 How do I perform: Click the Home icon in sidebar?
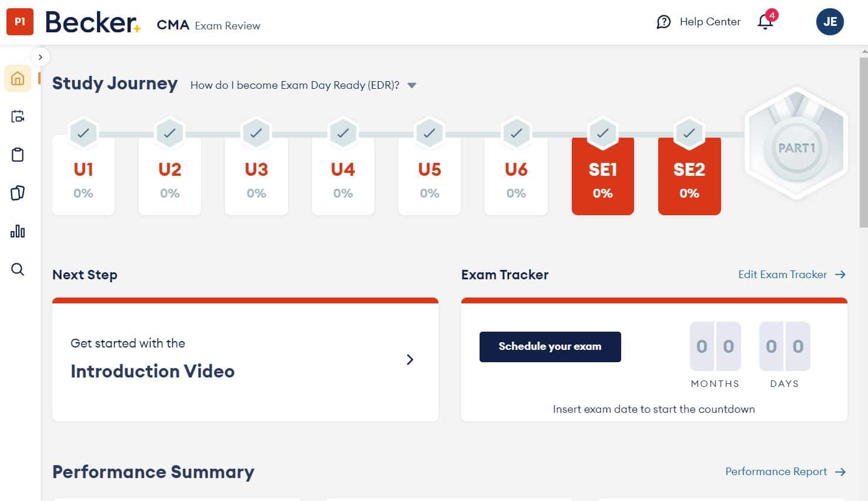click(x=18, y=78)
